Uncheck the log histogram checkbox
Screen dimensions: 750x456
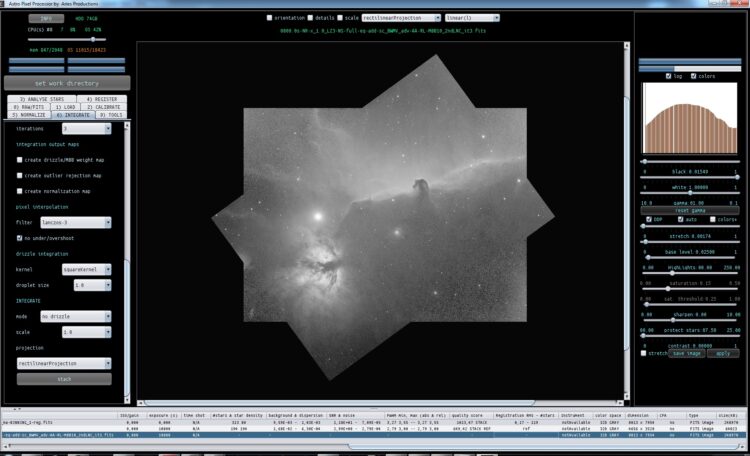pyautogui.click(x=669, y=76)
